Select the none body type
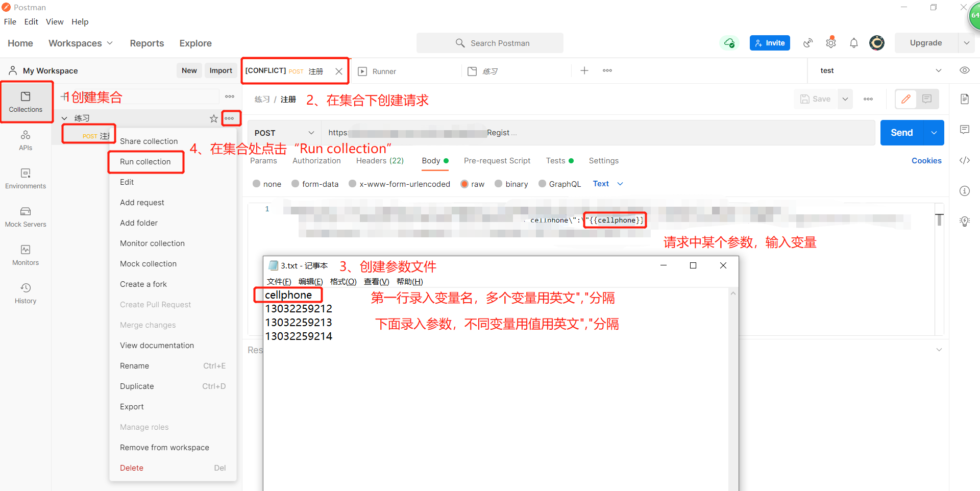The height and width of the screenshot is (491, 980). point(256,184)
